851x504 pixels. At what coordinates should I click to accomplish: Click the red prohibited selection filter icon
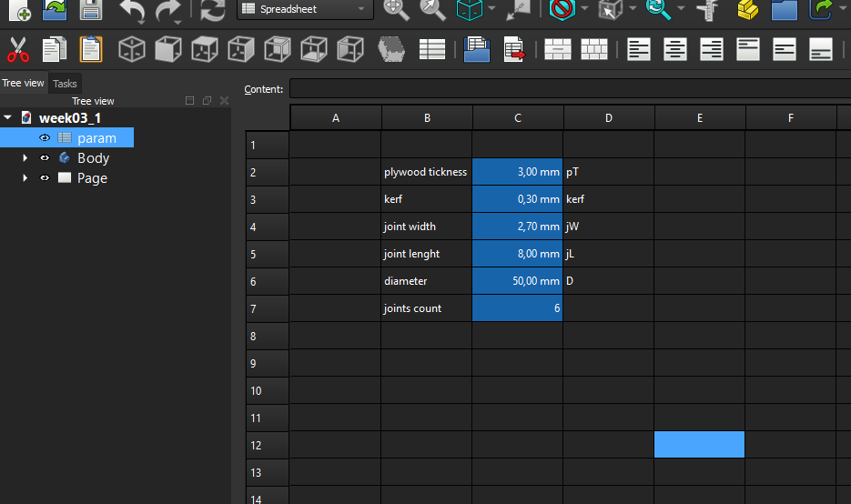[562, 9]
